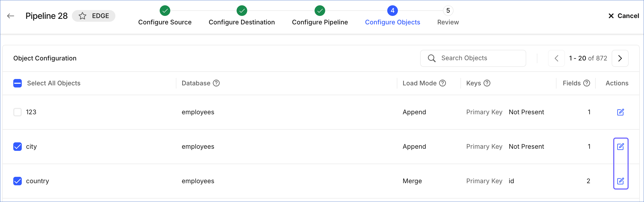Screen dimensions: 644x202
Task: Click the Configure Pipeline completed checkmark
Action: click(x=320, y=11)
